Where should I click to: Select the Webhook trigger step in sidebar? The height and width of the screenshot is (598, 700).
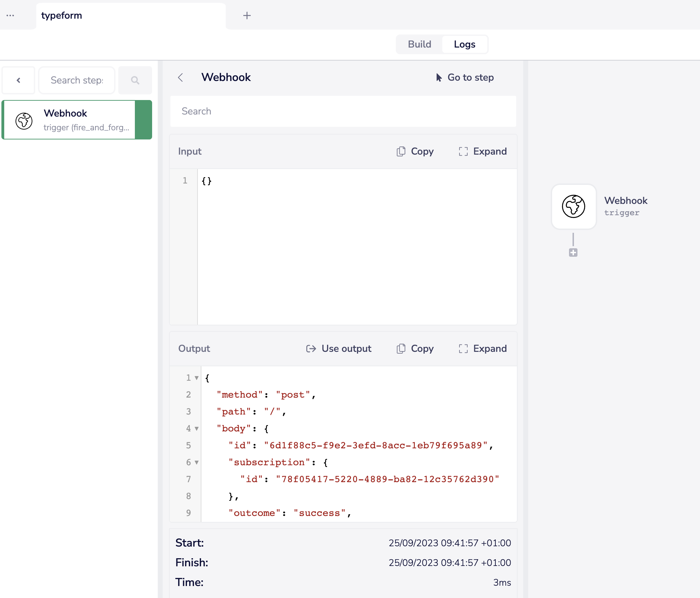coord(70,120)
